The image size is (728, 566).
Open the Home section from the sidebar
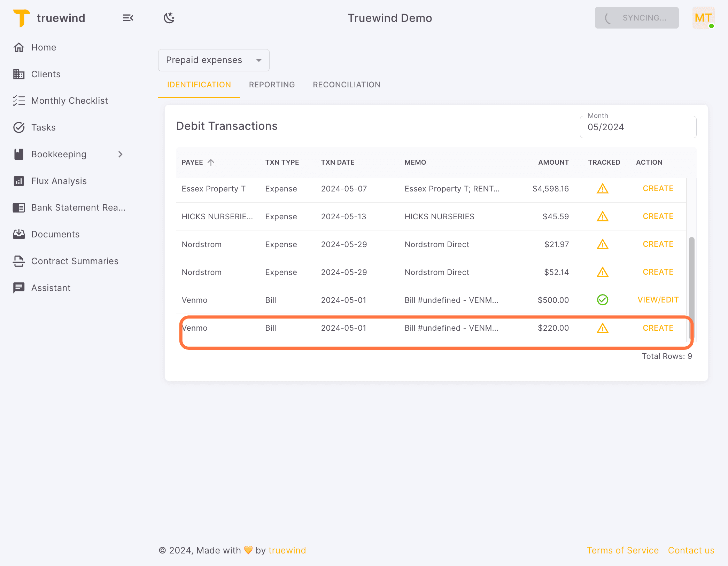43,47
